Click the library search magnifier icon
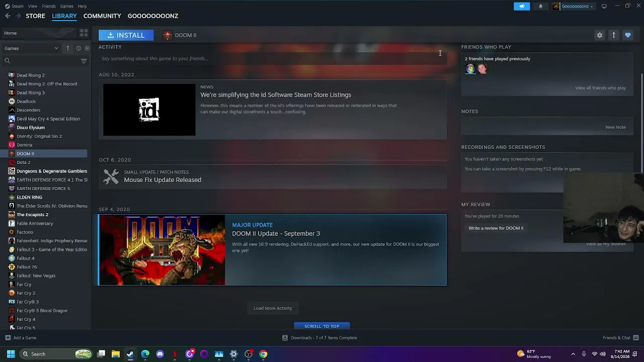Screen dimensions: 644x362 pos(7,61)
